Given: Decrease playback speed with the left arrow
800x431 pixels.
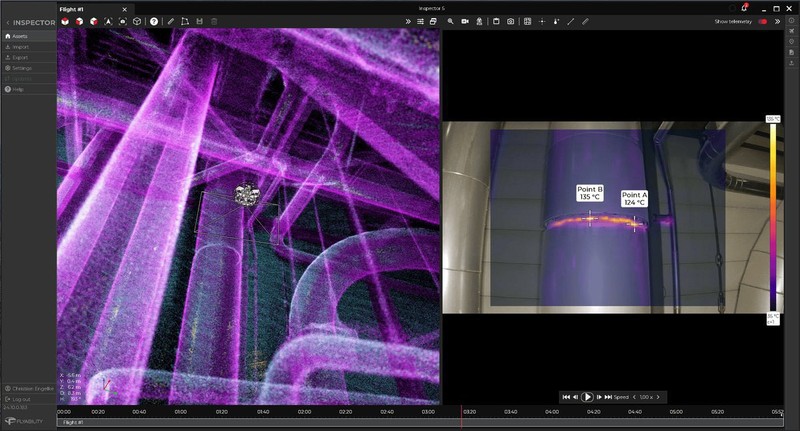Looking at the screenshot, I should [x=634, y=397].
